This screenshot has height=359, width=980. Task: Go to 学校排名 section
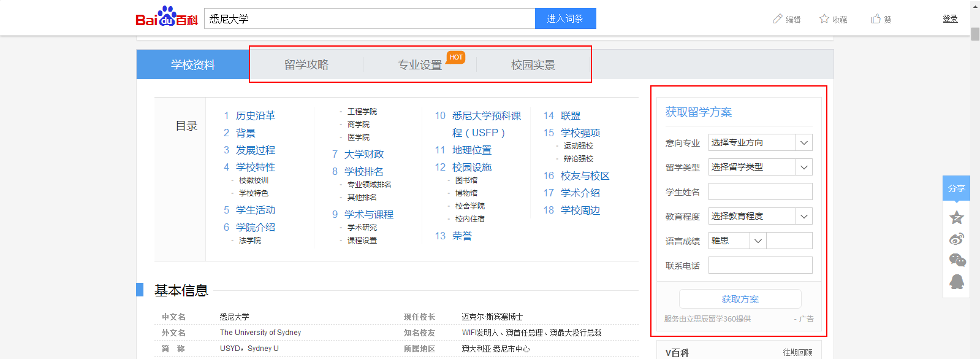pos(364,171)
